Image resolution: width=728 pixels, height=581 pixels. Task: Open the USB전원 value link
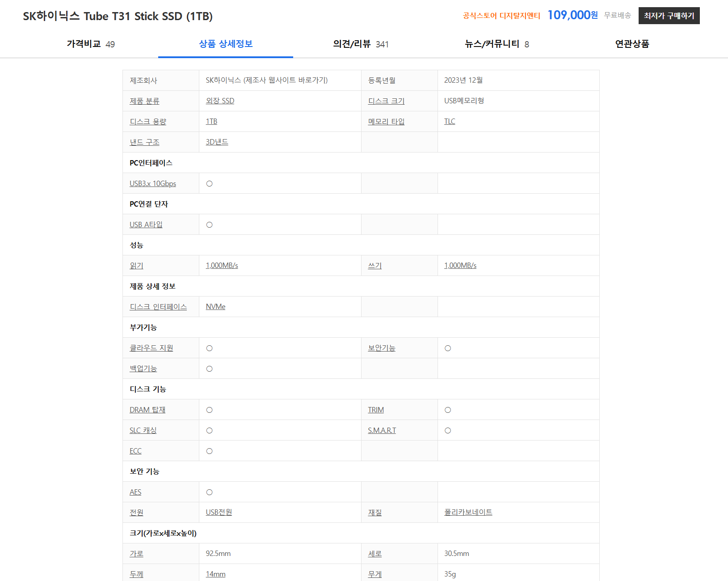click(219, 513)
